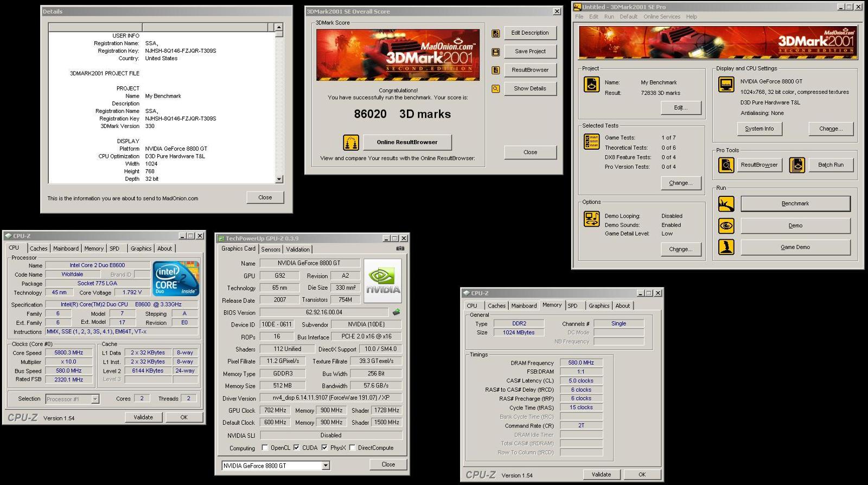This screenshot has width=868, height=485.
Task: Switch to the Validation tab in GPU-Z
Action: [298, 250]
